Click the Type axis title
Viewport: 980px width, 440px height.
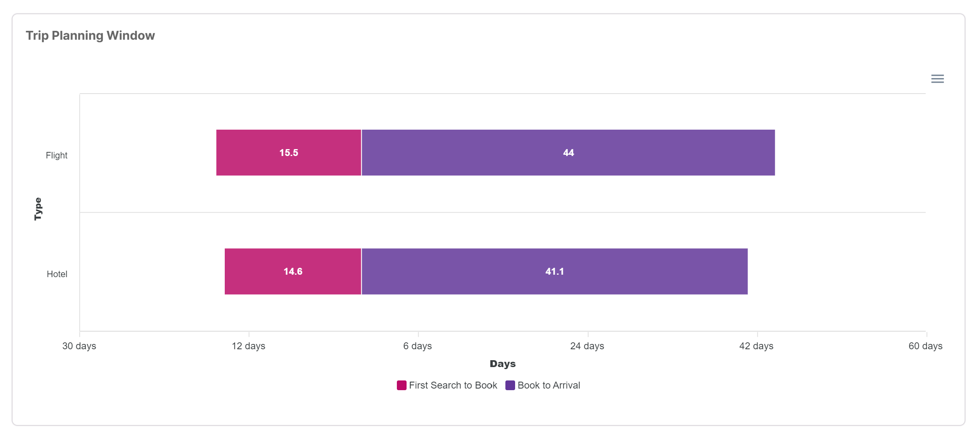click(38, 209)
